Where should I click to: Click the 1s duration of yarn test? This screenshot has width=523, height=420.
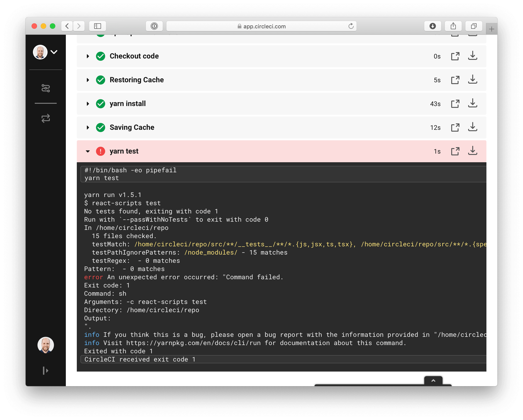[437, 151]
